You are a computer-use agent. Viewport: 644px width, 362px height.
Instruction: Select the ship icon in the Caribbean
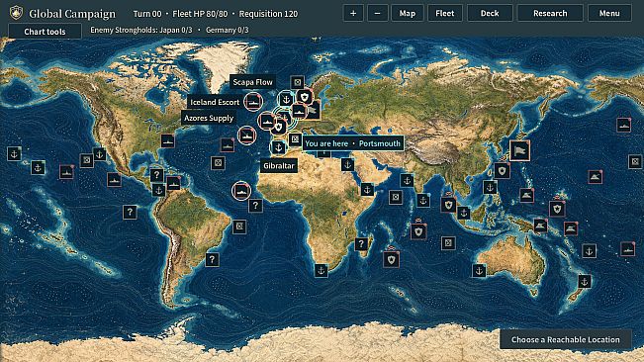pyautogui.click(x=173, y=183)
